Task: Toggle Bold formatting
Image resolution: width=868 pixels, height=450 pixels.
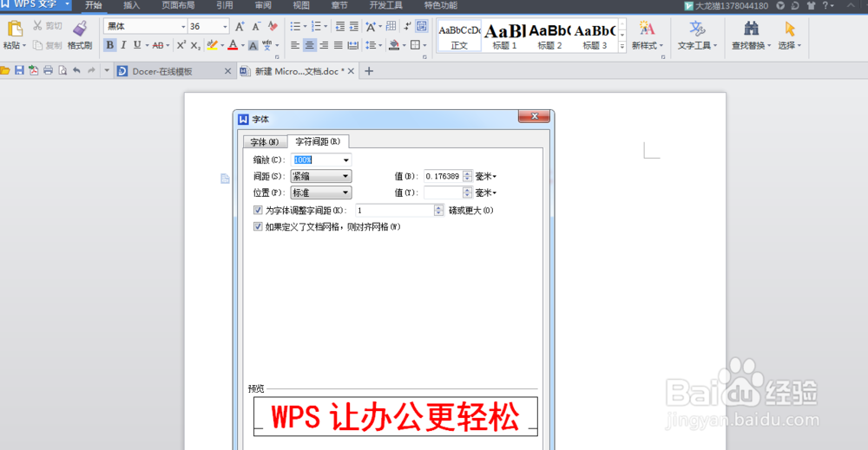Action: pyautogui.click(x=109, y=45)
